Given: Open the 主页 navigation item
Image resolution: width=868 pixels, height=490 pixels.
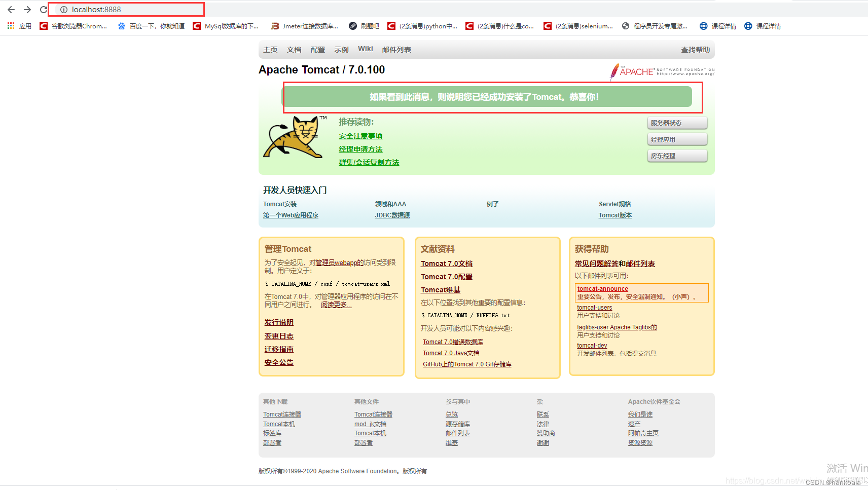Looking at the screenshot, I should point(270,49).
